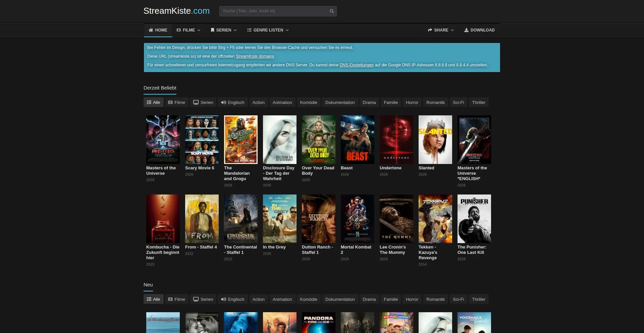Open Lee Cronin's The Mummy poster
This screenshot has height=333, width=644.
coord(396,219)
